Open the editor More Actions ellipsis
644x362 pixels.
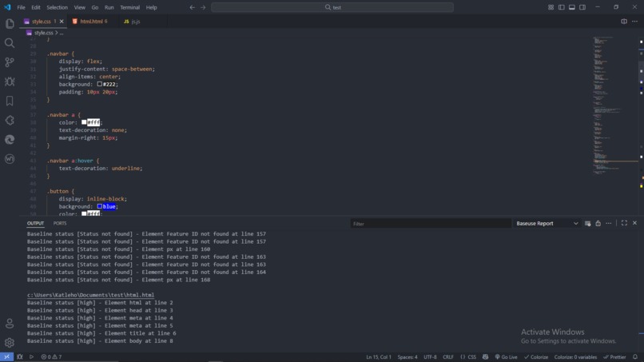pos(634,22)
